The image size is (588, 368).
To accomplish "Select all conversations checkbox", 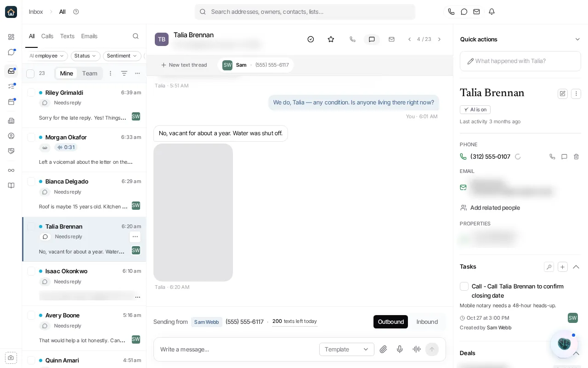I will (x=30, y=74).
